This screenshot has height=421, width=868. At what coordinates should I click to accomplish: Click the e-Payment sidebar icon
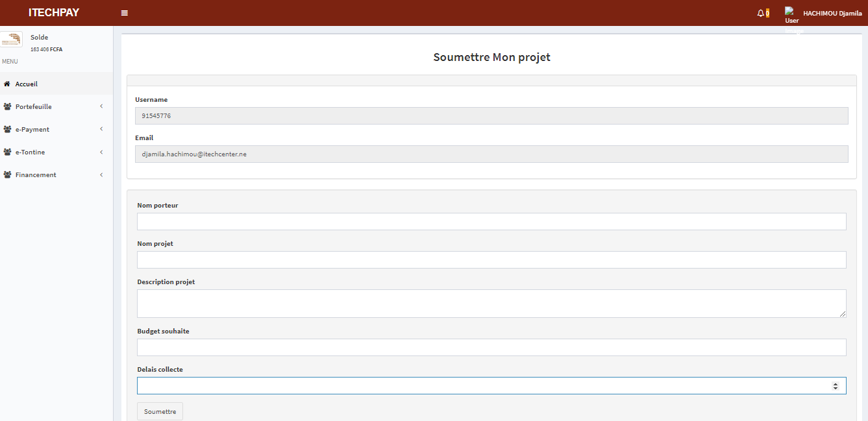(x=7, y=129)
